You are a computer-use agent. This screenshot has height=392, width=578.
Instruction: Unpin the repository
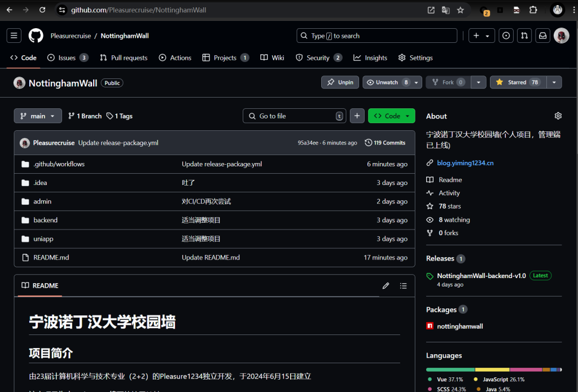coord(340,82)
